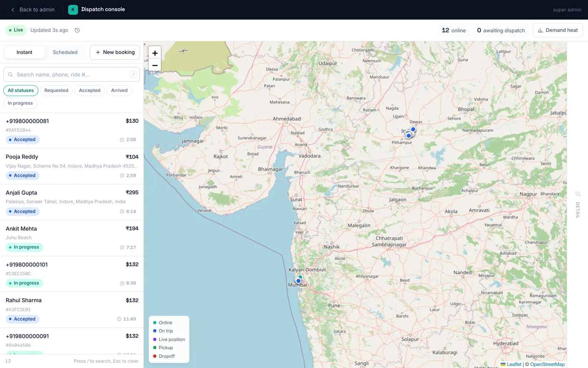Click the Online legend color dot
Viewport: 588px width, 368px height.
pos(155,323)
